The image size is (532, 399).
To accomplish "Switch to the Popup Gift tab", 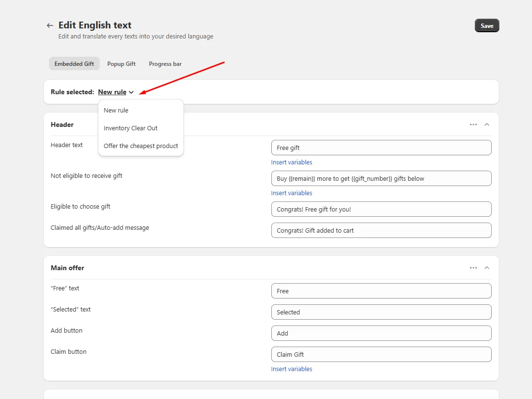I will 121,64.
